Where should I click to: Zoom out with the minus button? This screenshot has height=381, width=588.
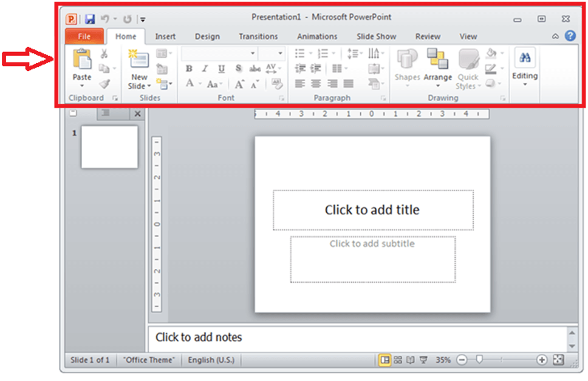point(462,360)
